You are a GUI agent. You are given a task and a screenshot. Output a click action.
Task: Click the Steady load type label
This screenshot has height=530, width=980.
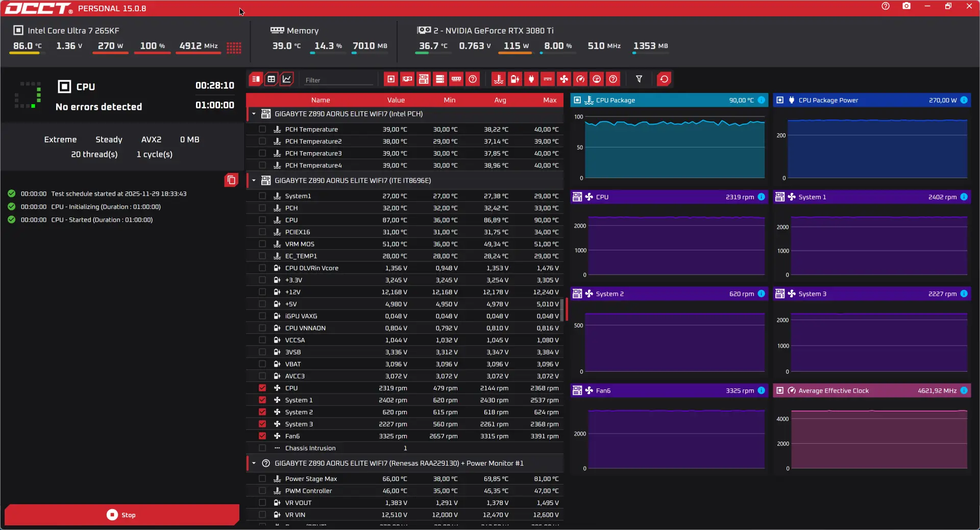tap(109, 139)
